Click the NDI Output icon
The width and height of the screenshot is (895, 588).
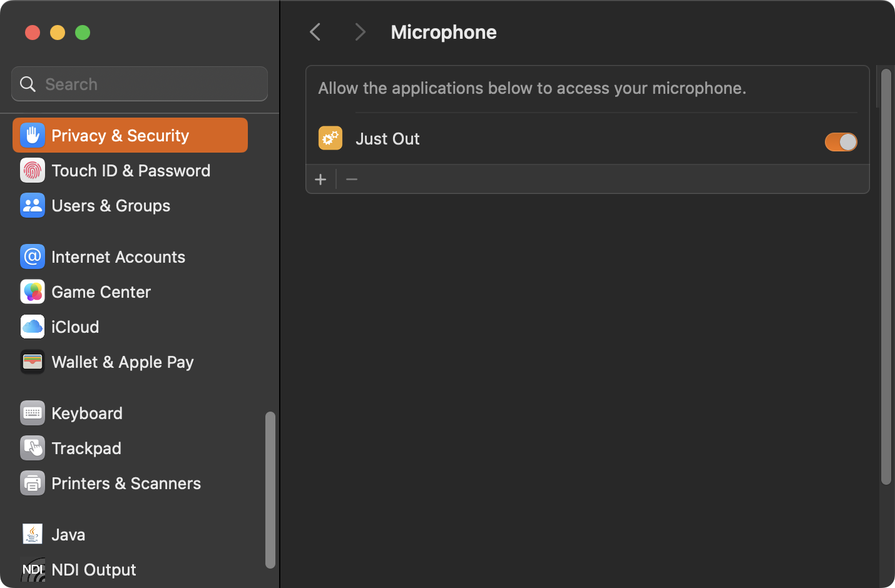coord(33,569)
